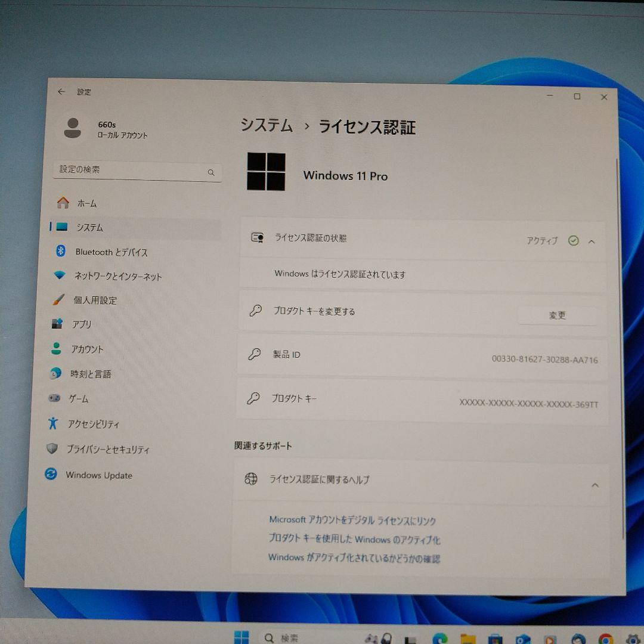Viewport: 644px width, 644px height.
Task: Open アクセシビリティ settings
Action: coord(94,424)
